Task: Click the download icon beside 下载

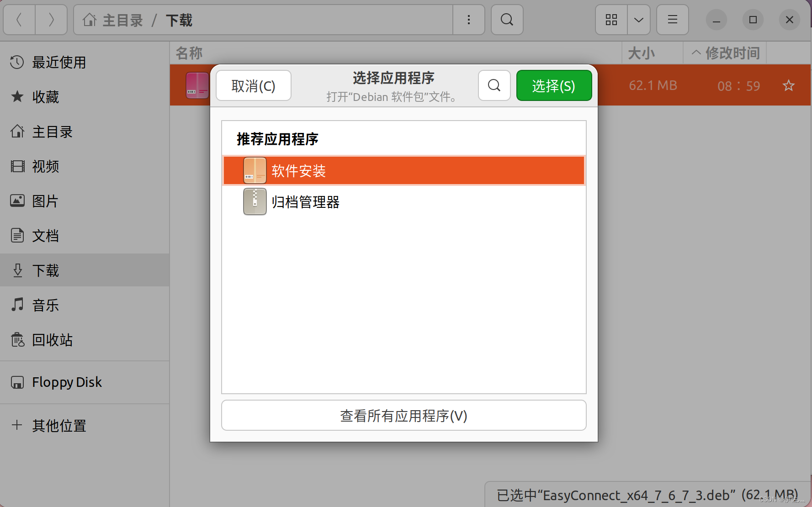Action: pos(17,270)
